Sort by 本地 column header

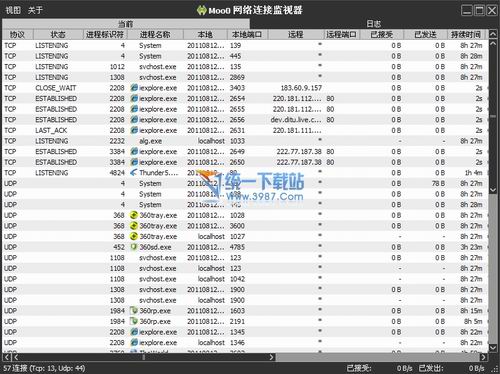205,34
